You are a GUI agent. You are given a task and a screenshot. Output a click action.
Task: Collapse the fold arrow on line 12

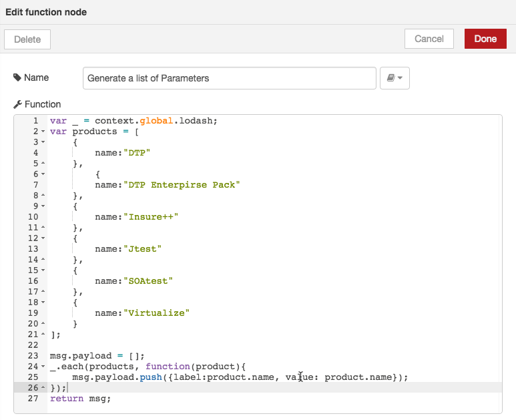43,238
